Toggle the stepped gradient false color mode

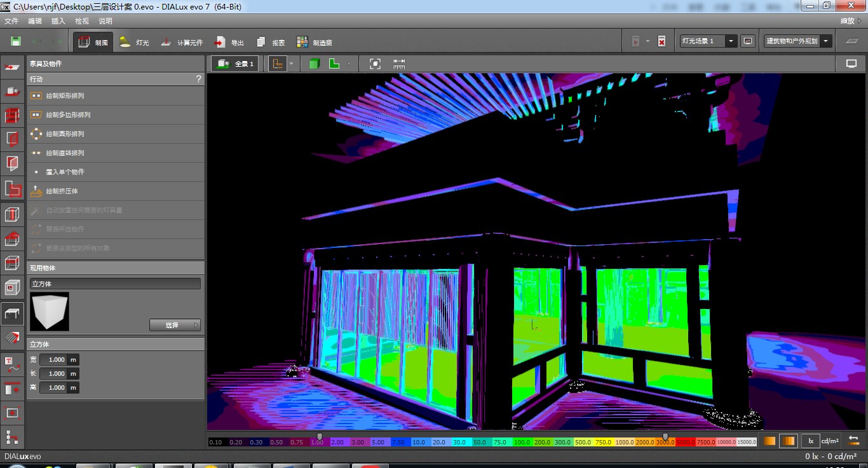pyautogui.click(x=789, y=441)
